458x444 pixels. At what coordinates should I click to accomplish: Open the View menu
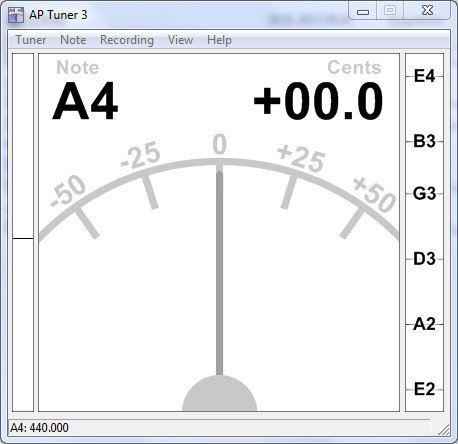pyautogui.click(x=180, y=40)
